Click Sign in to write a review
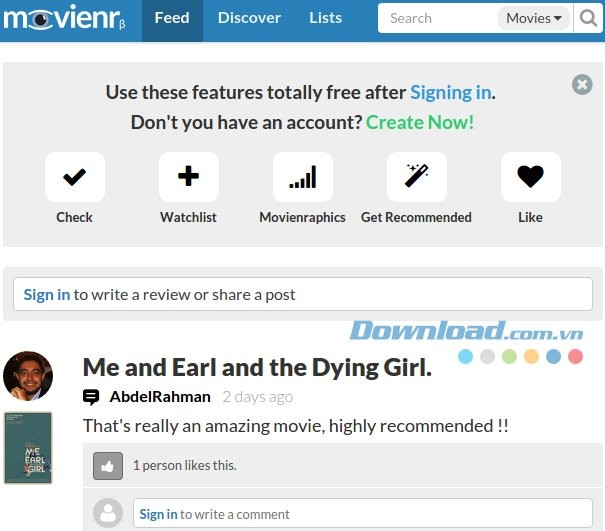This screenshot has width=605, height=531. 47,295
